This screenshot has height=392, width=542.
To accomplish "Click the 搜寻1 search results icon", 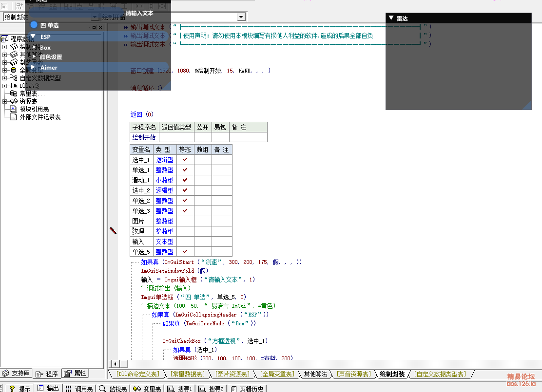I will (171, 389).
